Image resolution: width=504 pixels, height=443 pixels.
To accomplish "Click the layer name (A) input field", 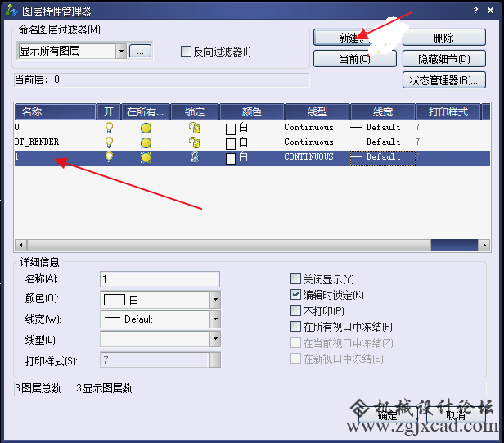I will coord(160,279).
